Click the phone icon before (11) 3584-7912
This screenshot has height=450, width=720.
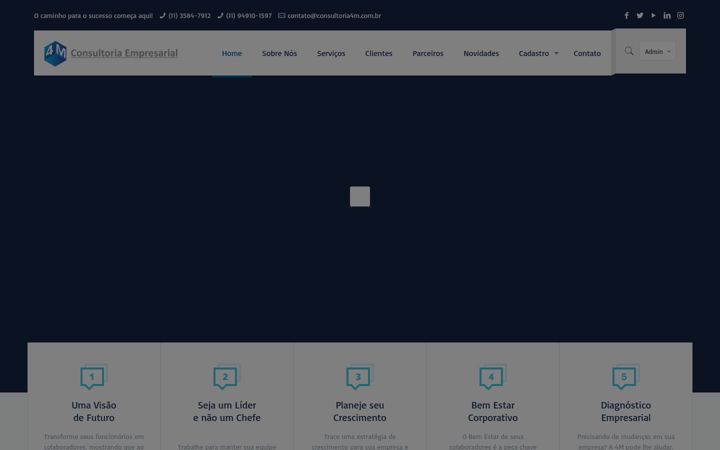coord(163,16)
